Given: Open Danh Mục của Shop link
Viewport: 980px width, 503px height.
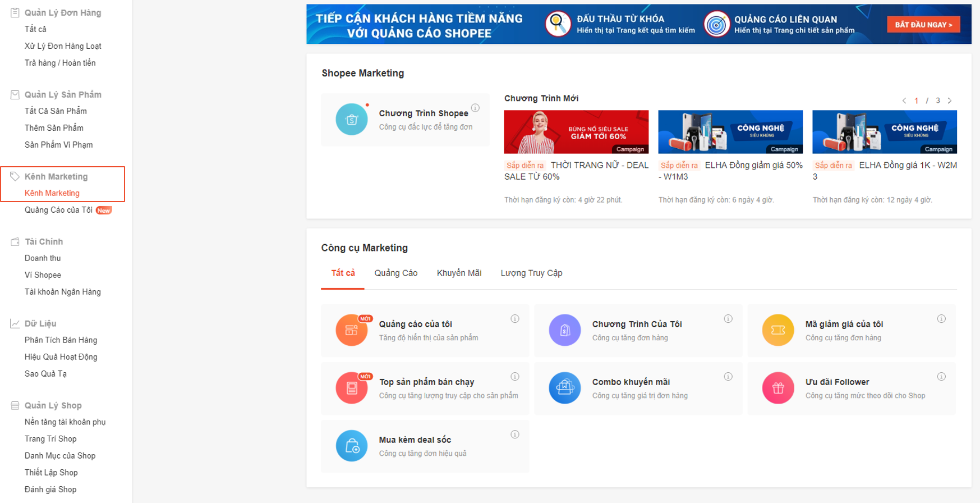Looking at the screenshot, I should [60, 456].
